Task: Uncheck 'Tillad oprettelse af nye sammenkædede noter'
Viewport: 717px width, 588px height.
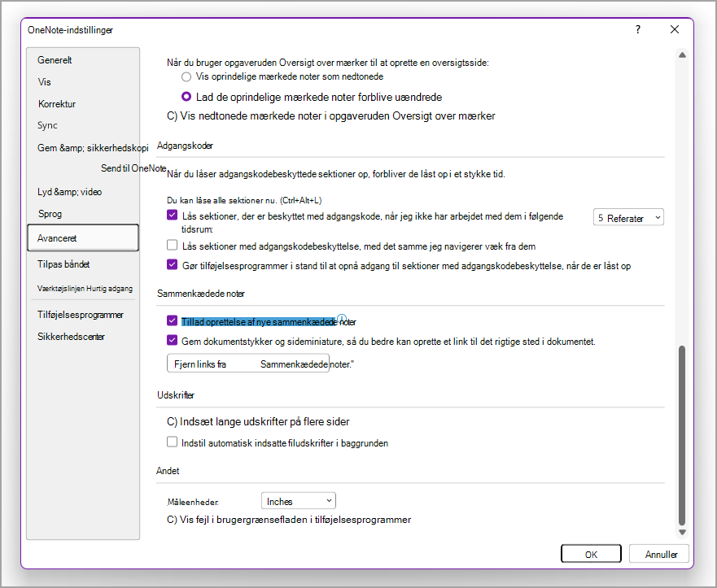Action: [172, 320]
